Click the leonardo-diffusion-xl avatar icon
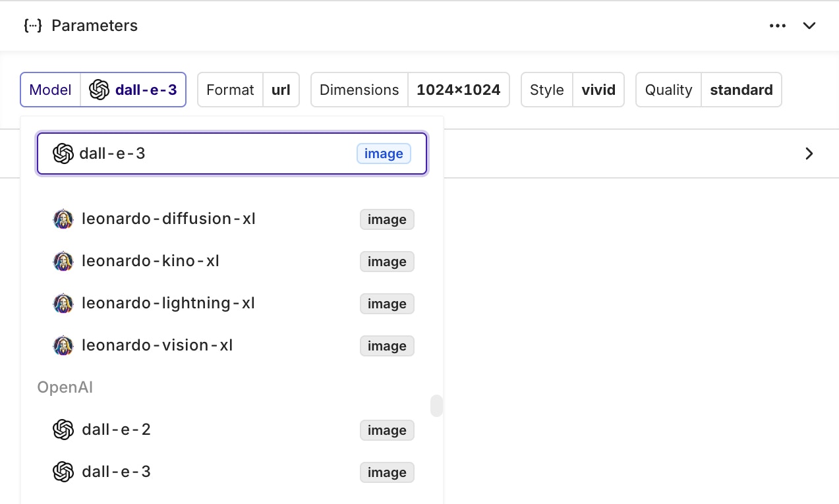839x504 pixels. [63, 219]
